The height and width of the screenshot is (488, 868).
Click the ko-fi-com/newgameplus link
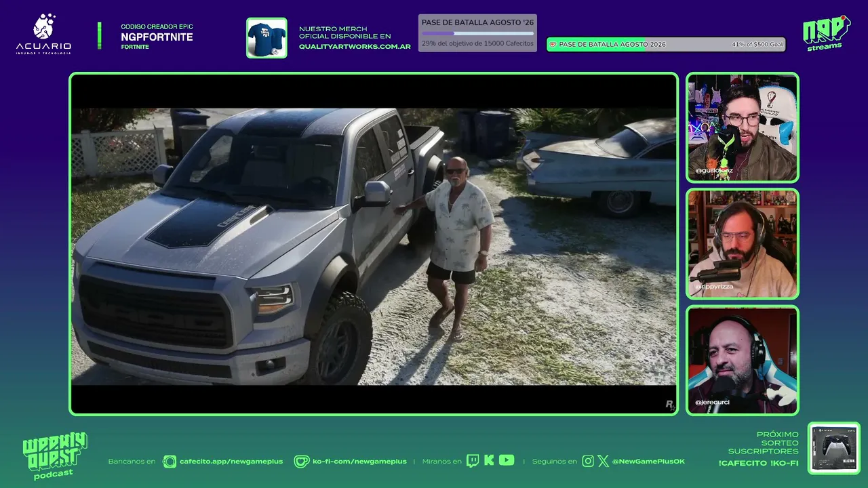359,462
